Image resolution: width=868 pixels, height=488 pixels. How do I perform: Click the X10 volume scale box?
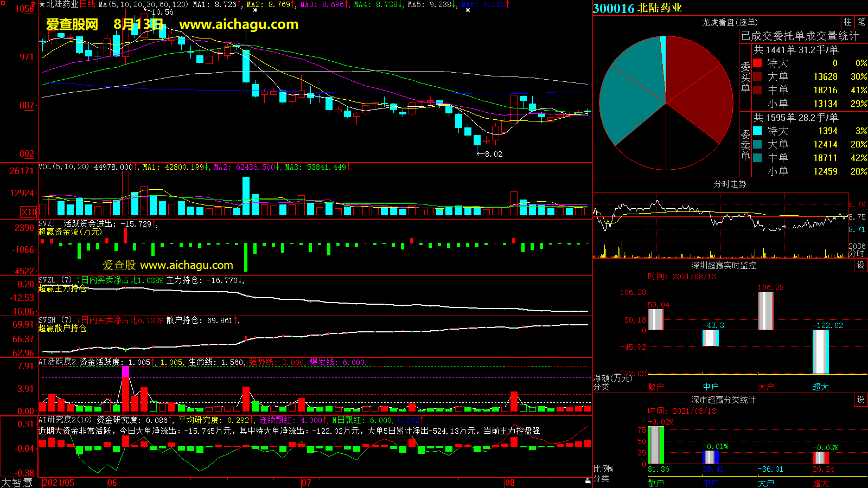coord(29,212)
